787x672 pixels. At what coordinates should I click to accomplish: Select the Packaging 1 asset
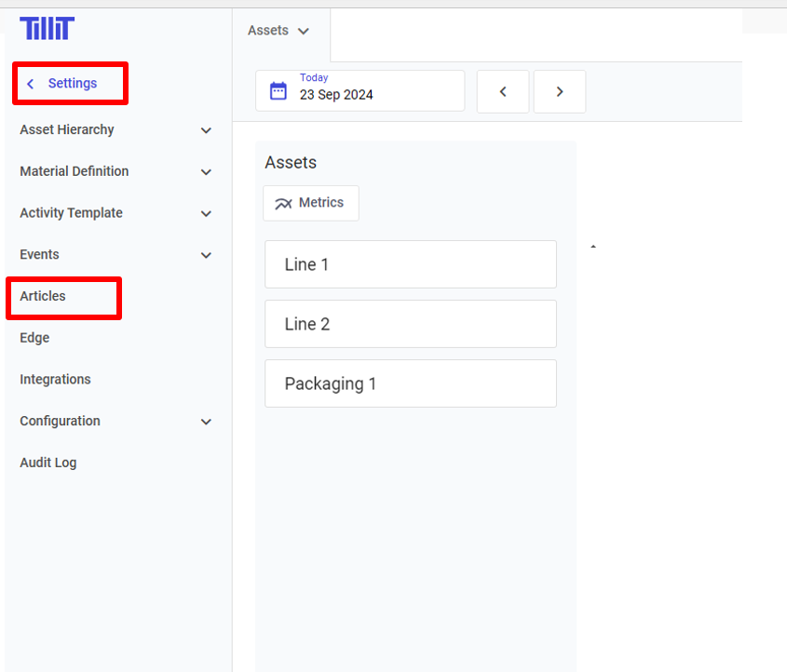coord(410,383)
